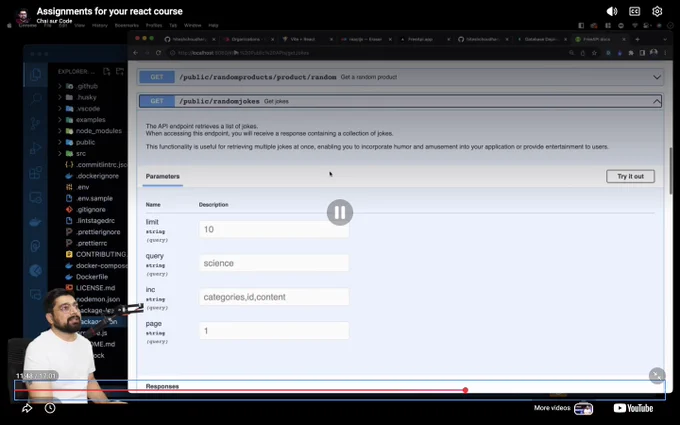
Task: Open the Dockerfile in the explorer
Action: click(x=92, y=277)
